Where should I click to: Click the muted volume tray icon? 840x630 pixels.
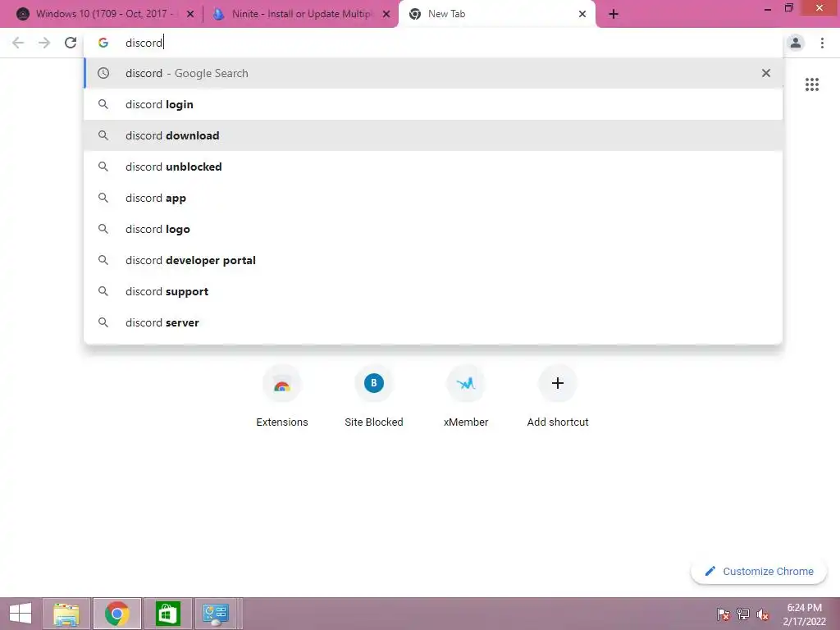763,614
